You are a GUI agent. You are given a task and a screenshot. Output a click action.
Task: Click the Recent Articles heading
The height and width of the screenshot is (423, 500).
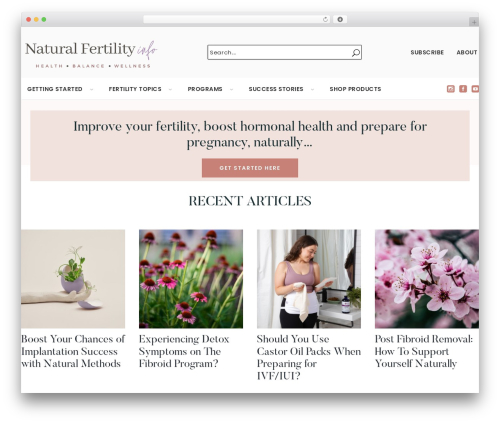point(250,201)
